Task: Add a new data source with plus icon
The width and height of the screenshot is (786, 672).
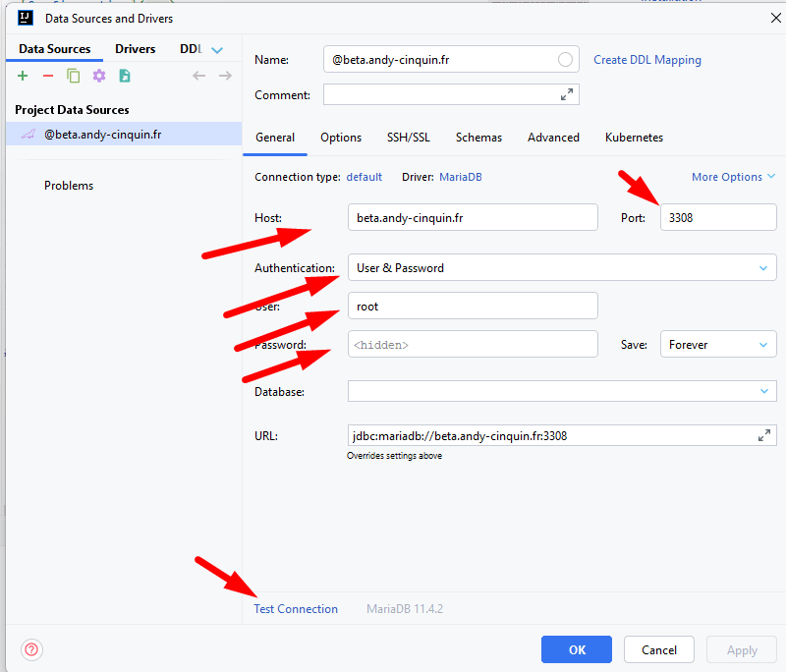Action: click(x=23, y=76)
